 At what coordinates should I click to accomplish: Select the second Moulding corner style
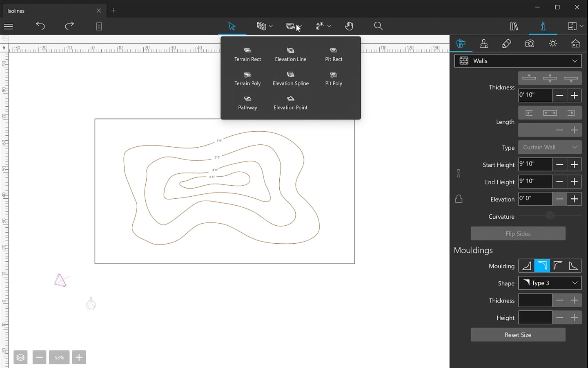pos(542,265)
